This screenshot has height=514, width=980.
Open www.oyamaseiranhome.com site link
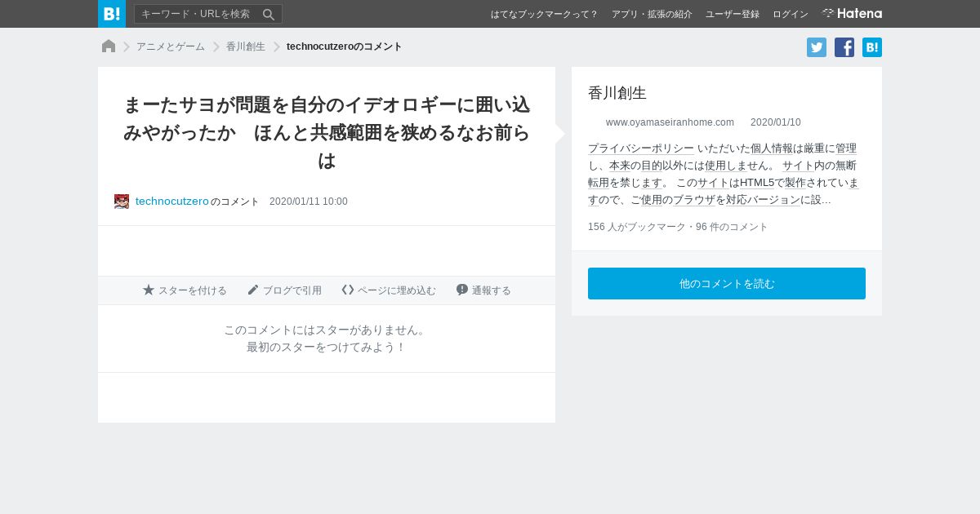click(670, 122)
